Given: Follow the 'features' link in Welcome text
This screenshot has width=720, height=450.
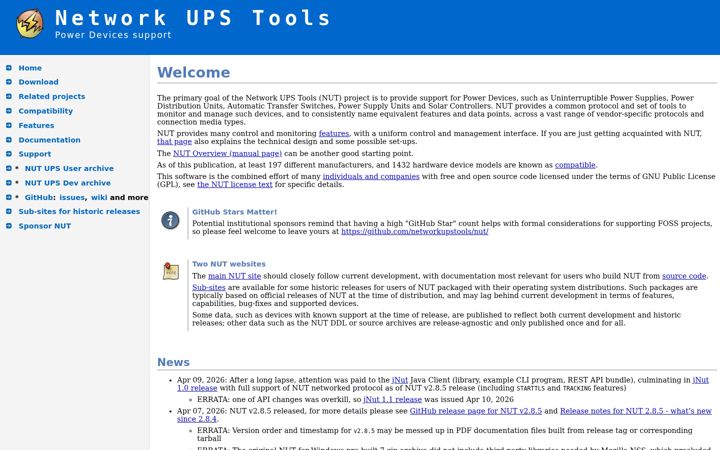Looking at the screenshot, I should (x=334, y=134).
